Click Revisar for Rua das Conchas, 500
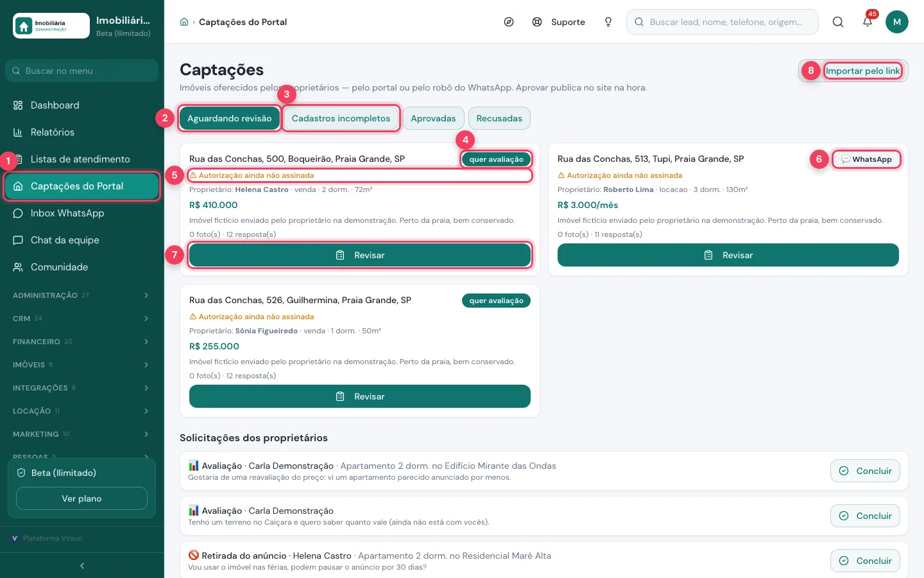 point(360,255)
